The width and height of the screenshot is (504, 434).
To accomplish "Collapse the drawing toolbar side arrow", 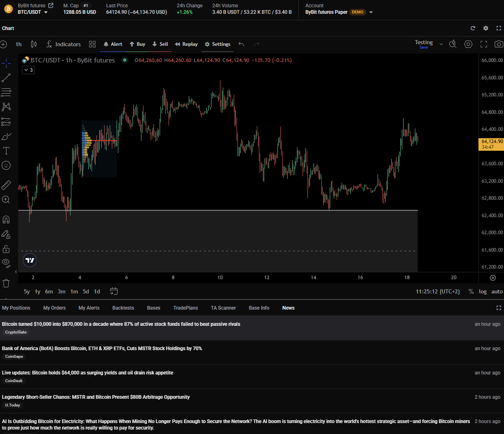I will (16, 272).
